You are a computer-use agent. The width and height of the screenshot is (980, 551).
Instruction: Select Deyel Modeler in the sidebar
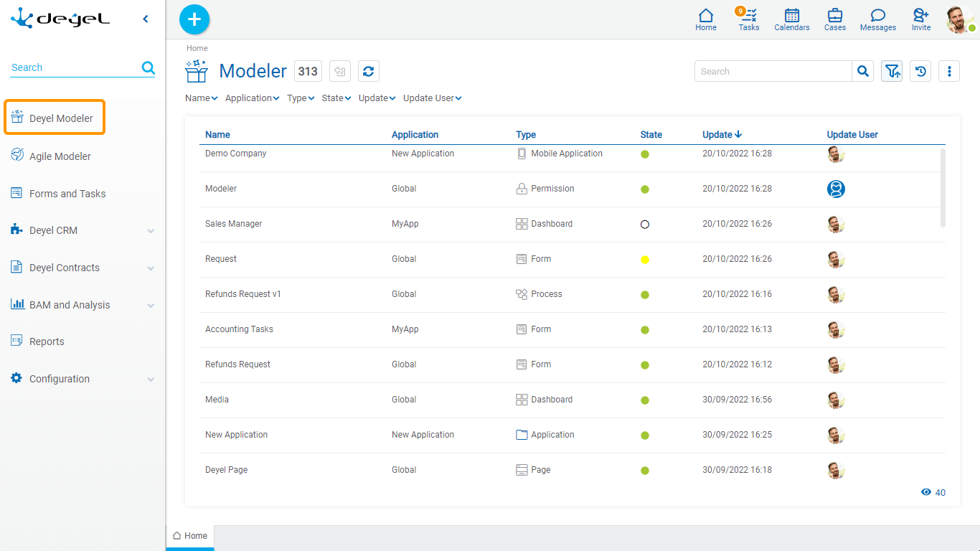click(x=55, y=118)
